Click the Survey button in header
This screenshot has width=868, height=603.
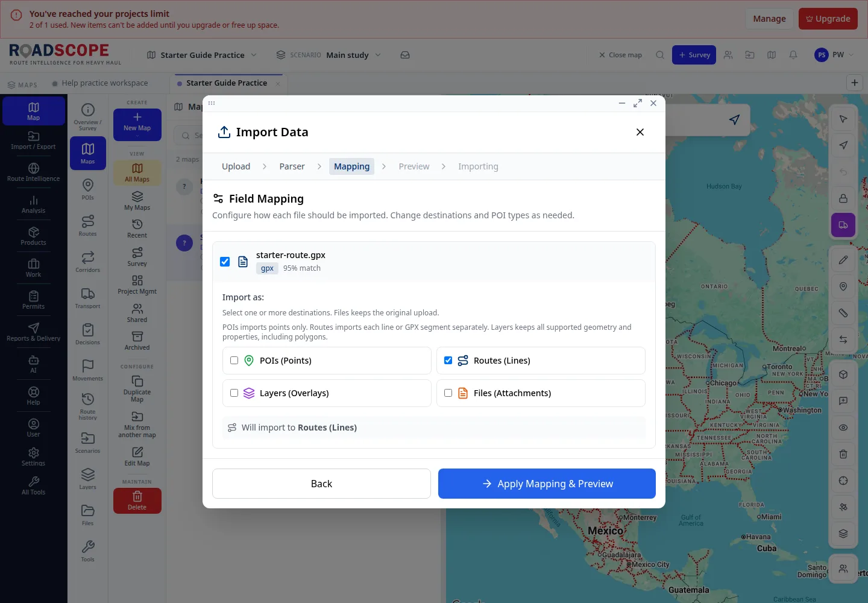(694, 55)
